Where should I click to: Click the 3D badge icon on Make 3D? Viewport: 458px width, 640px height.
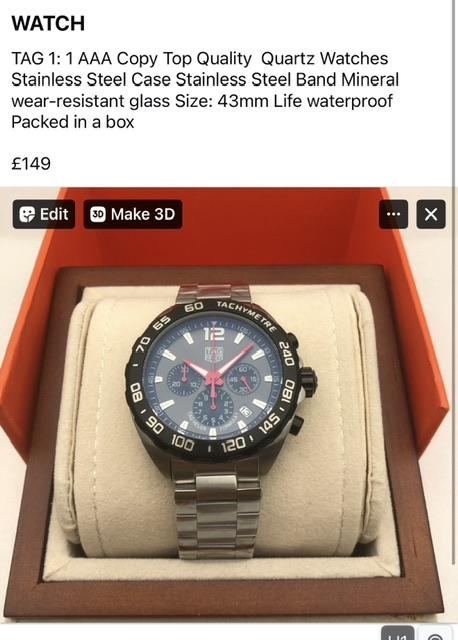[x=98, y=214]
